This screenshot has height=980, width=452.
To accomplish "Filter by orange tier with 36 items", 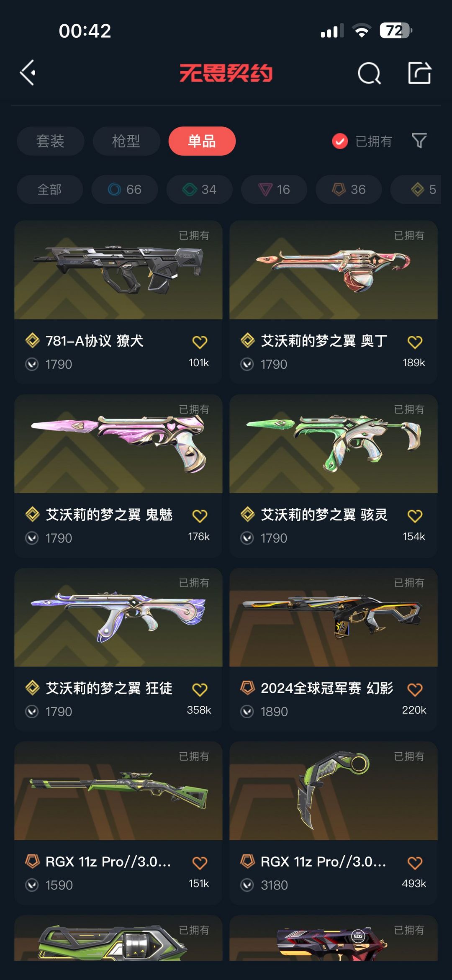I will coord(349,190).
